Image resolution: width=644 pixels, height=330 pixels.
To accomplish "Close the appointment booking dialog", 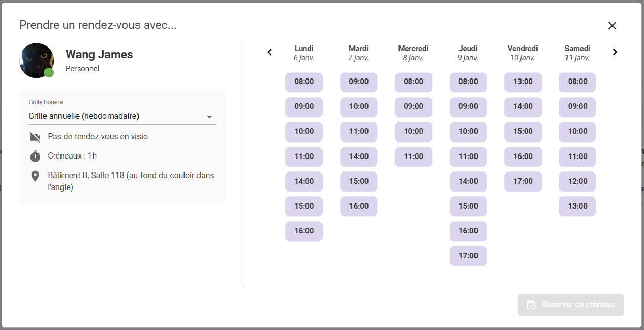I will (x=612, y=26).
